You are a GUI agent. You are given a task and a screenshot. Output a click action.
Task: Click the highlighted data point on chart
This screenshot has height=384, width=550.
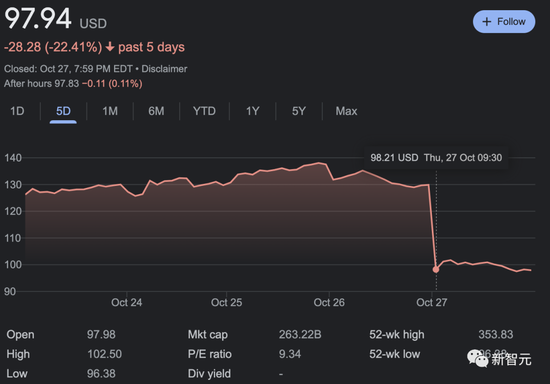click(436, 270)
